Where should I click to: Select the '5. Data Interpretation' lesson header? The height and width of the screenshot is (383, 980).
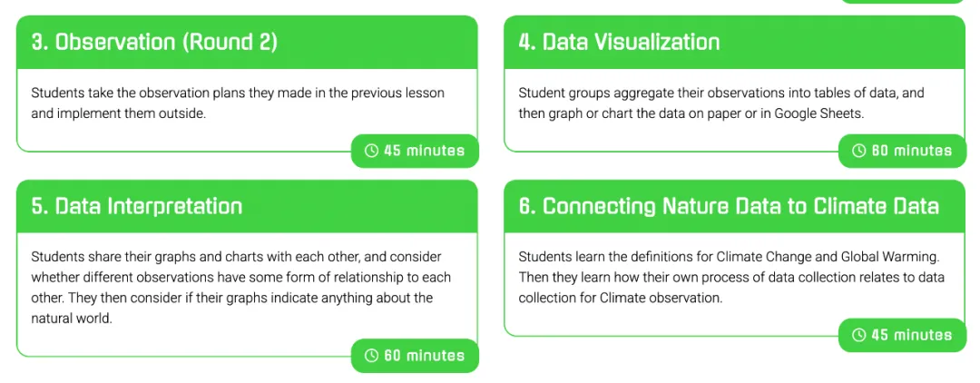click(247, 206)
